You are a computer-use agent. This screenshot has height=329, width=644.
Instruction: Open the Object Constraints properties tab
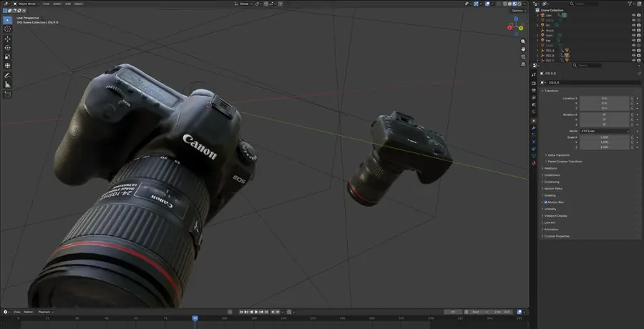click(534, 149)
